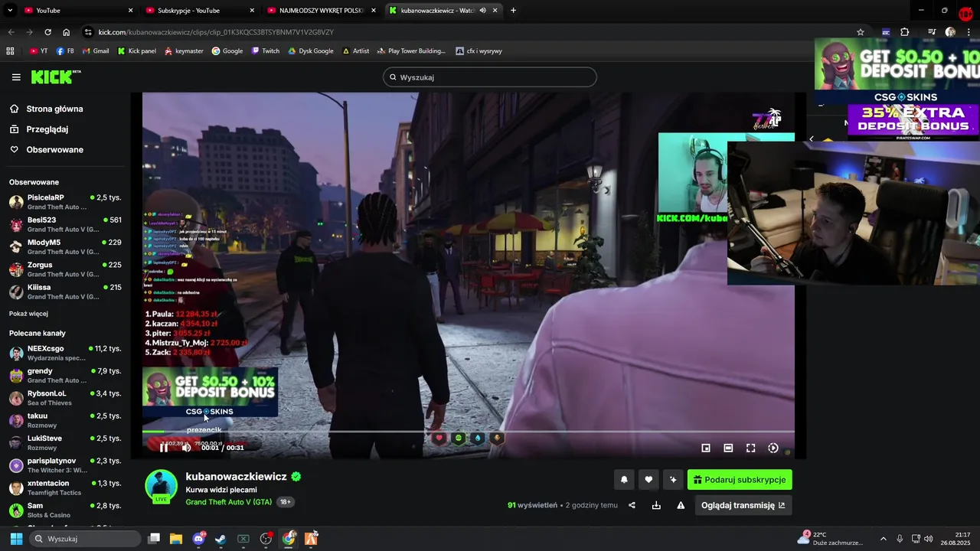This screenshot has height=551, width=980.
Task: Go to browser home page
Action: [67, 32]
